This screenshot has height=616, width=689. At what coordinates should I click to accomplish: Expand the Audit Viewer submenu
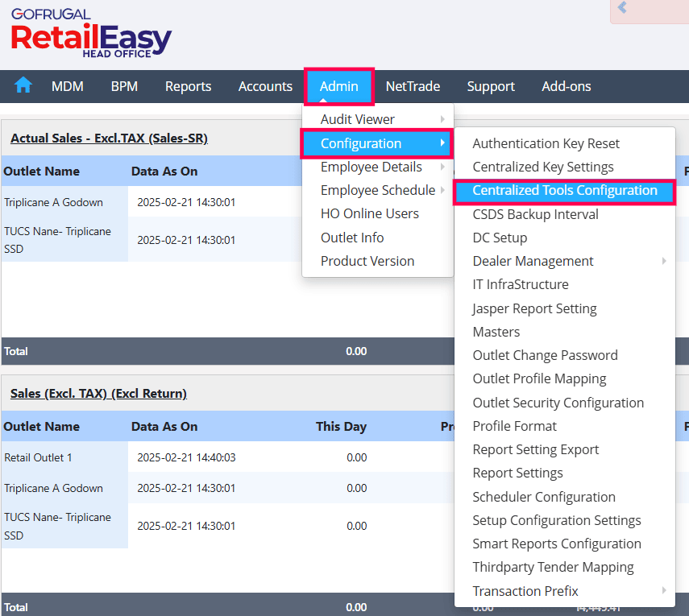click(x=378, y=119)
